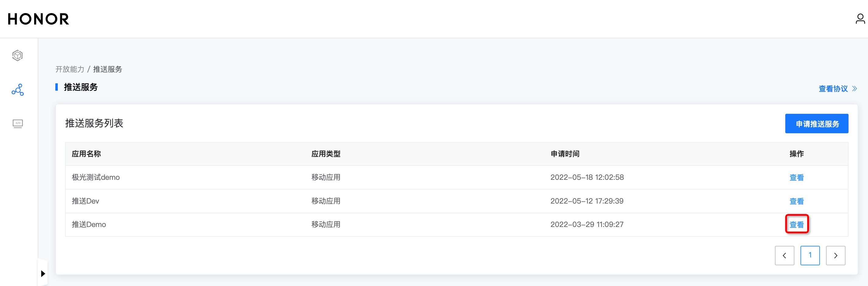This screenshot has width=868, height=286.
Task: Select the 推送Demo app name cell
Action: point(89,225)
